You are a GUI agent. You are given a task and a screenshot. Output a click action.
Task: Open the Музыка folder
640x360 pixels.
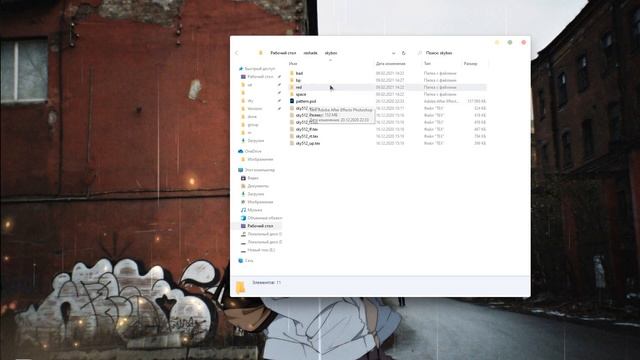pos(255,210)
